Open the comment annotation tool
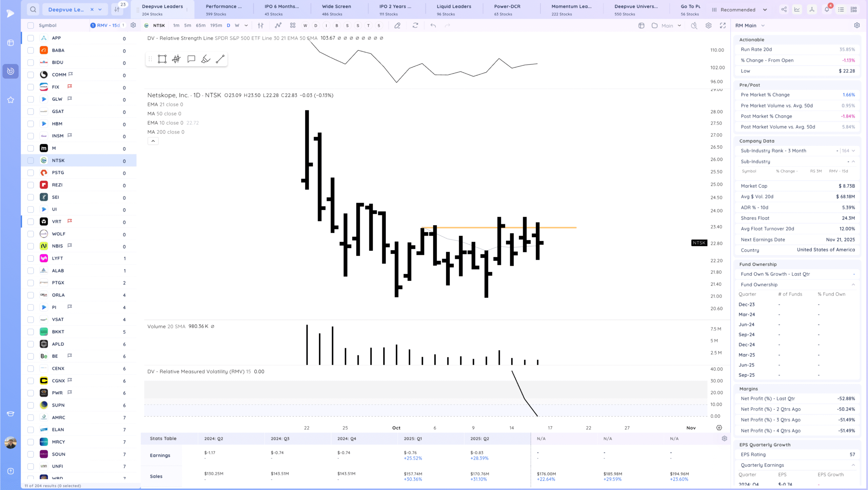The height and width of the screenshot is (490, 868). [x=191, y=59]
